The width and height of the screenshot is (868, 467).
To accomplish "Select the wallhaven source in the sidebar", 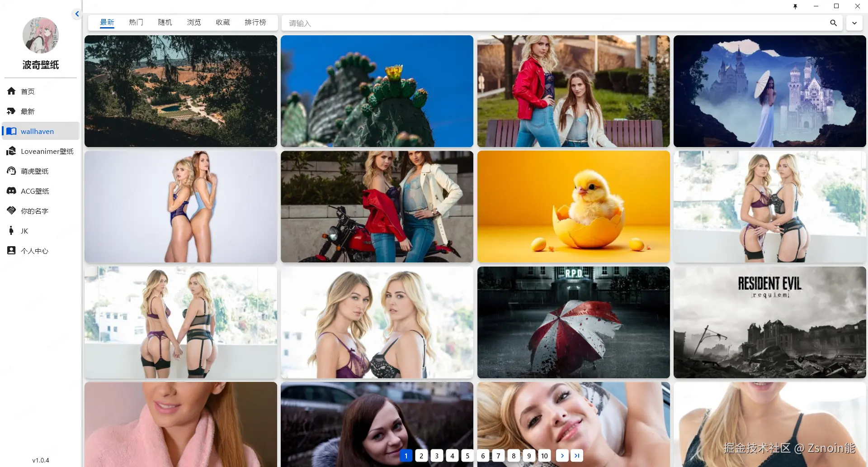I will 41,131.
